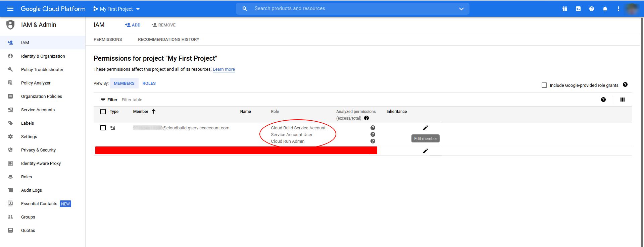
Task: Click the Audit Logs list icon
Action: [x=10, y=190]
